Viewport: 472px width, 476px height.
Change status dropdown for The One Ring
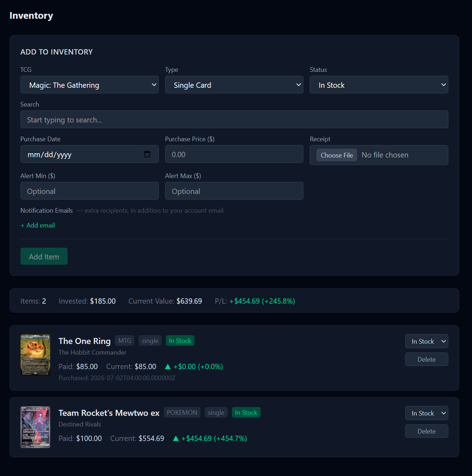tap(426, 341)
